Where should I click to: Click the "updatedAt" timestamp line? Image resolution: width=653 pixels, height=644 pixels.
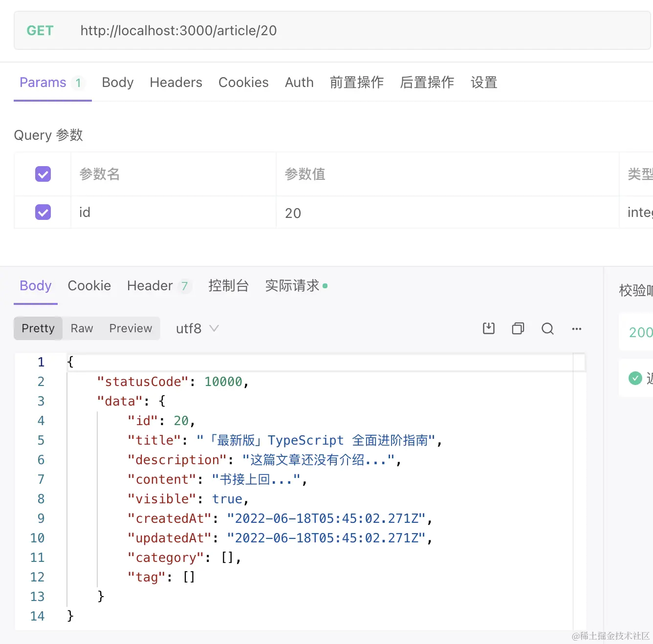[280, 538]
